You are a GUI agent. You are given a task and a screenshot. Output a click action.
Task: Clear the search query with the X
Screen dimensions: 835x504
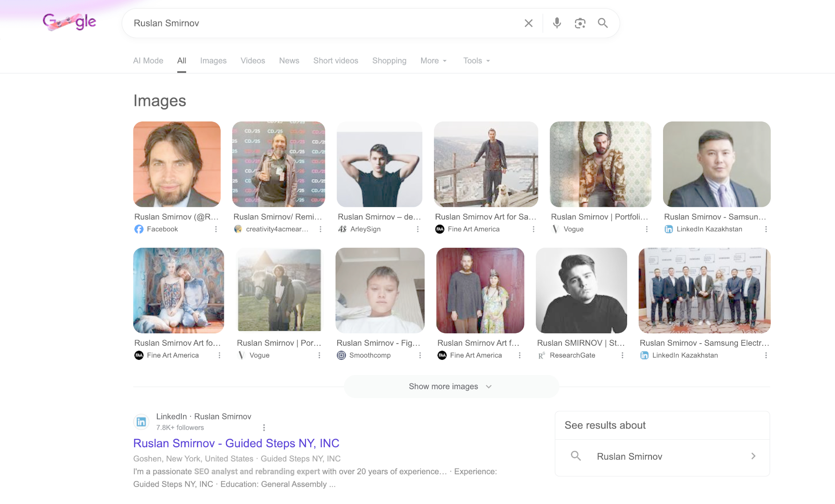point(528,23)
